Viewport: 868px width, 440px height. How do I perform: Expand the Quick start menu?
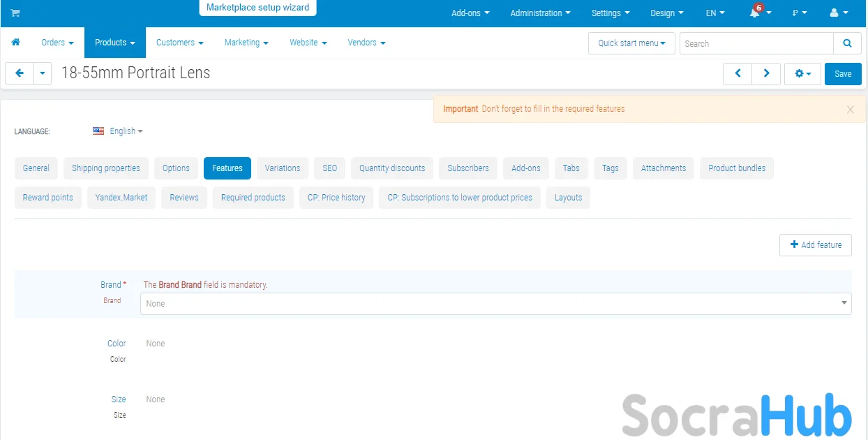pos(631,43)
